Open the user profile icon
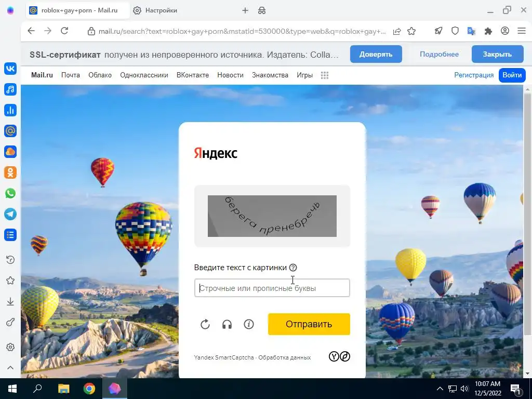The image size is (532, 399). 505,31
